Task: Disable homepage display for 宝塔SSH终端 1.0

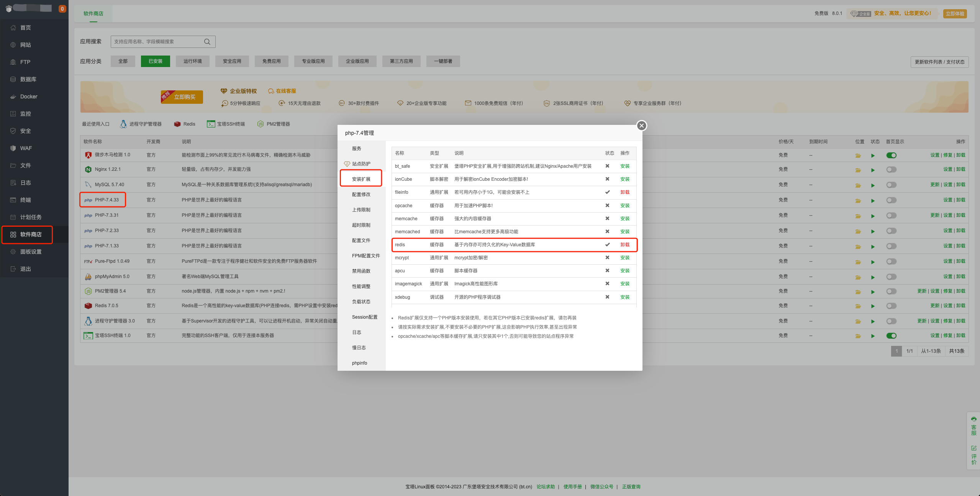Action: click(891, 336)
